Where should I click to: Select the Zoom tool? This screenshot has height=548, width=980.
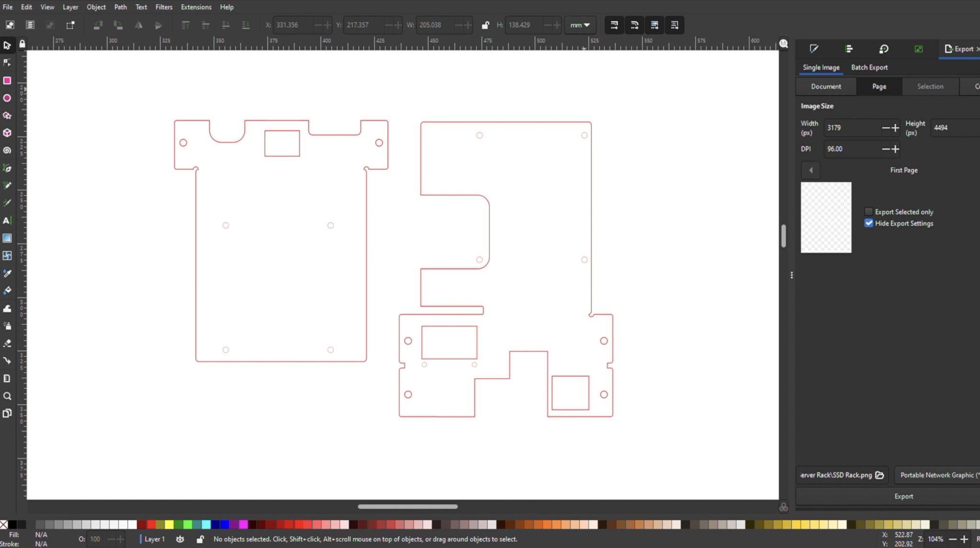[x=7, y=396]
